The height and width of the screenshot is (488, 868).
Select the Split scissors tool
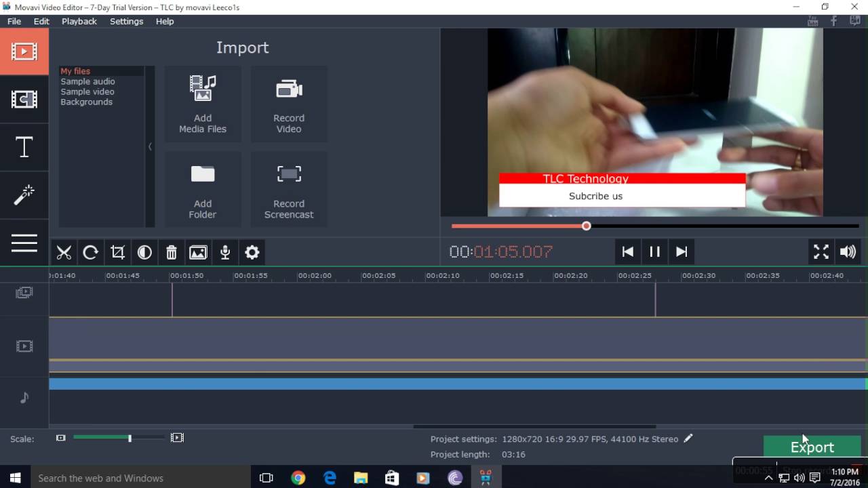click(x=64, y=252)
